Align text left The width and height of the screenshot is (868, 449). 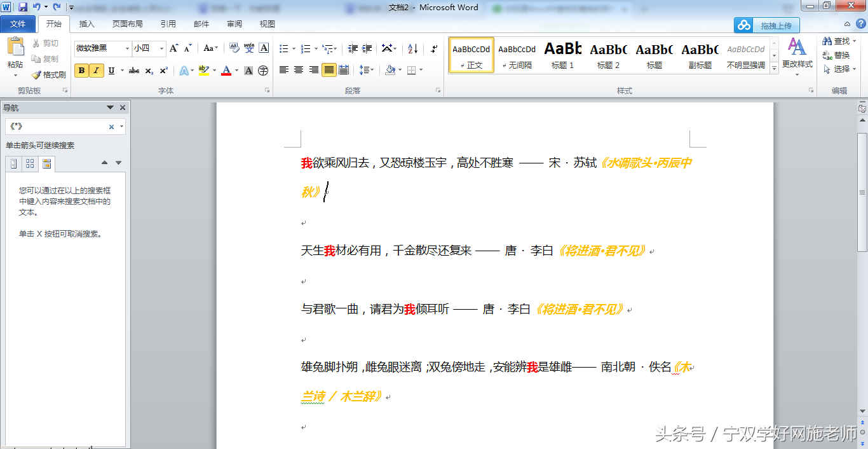[284, 70]
